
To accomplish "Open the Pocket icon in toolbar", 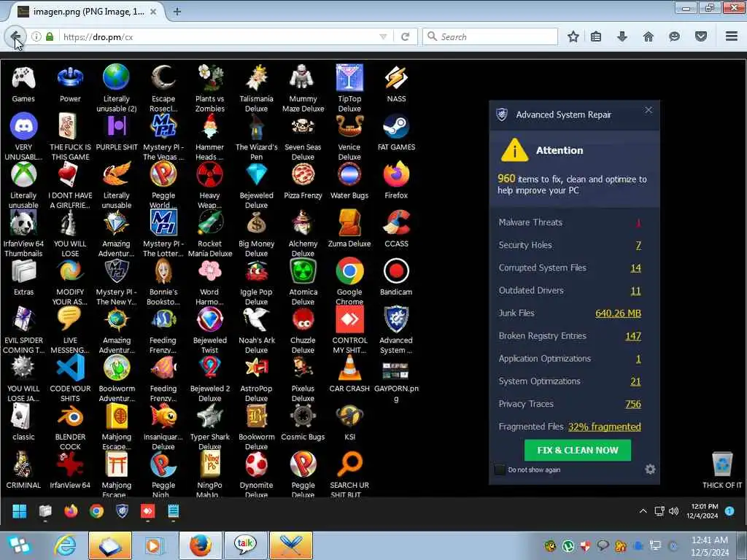I will (x=701, y=36).
